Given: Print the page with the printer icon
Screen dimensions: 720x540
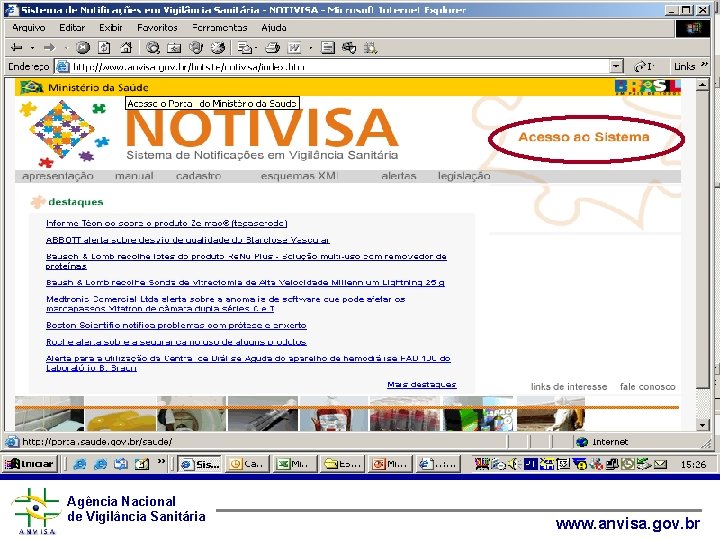Looking at the screenshot, I should click(x=272, y=47).
